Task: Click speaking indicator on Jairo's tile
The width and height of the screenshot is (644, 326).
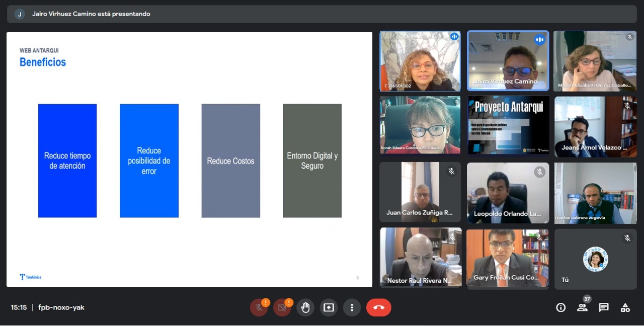Action: coord(540,39)
